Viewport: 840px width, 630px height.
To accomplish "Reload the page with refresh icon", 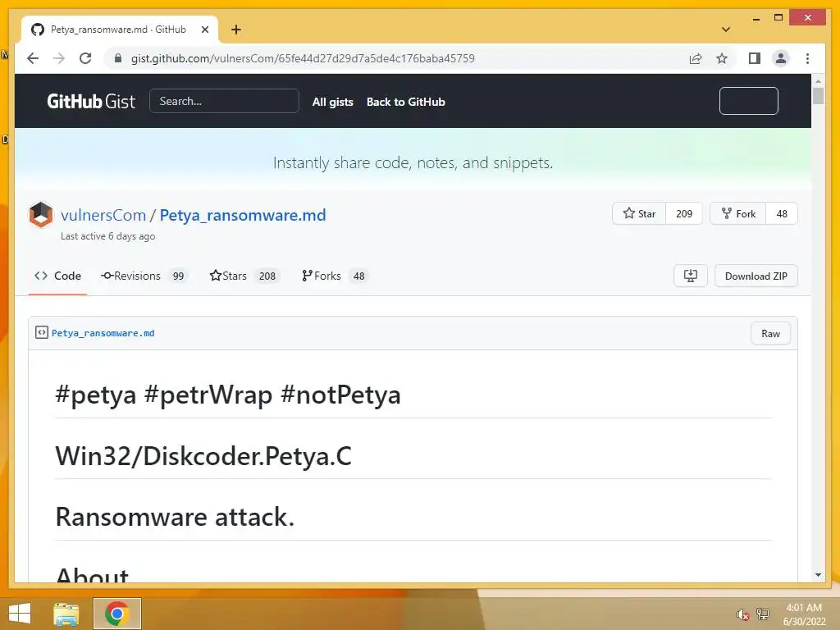I will click(85, 58).
